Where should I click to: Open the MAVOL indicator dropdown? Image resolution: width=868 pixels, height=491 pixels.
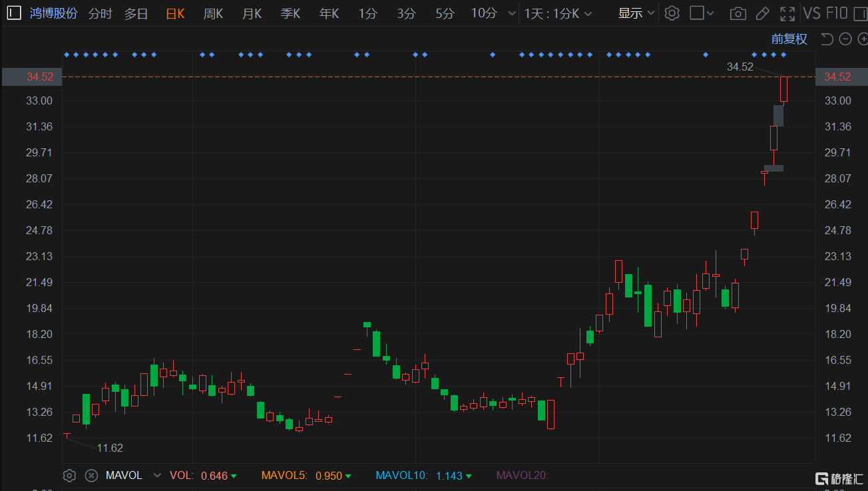coord(157,476)
